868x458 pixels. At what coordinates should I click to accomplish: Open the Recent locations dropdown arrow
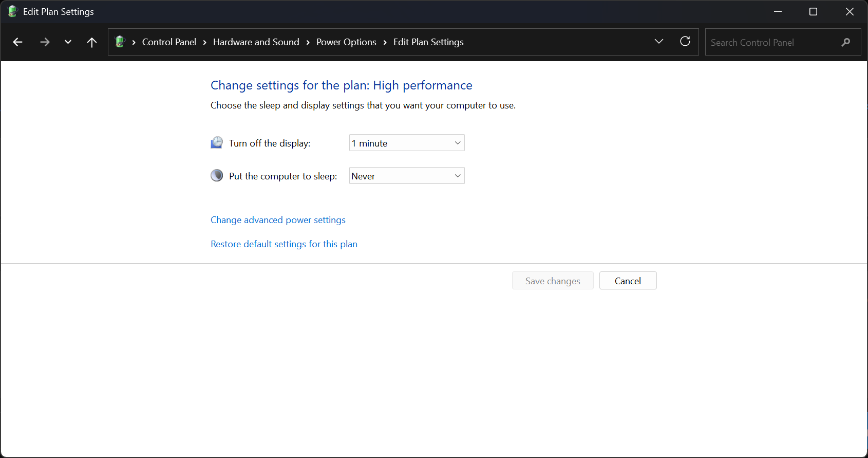point(68,42)
